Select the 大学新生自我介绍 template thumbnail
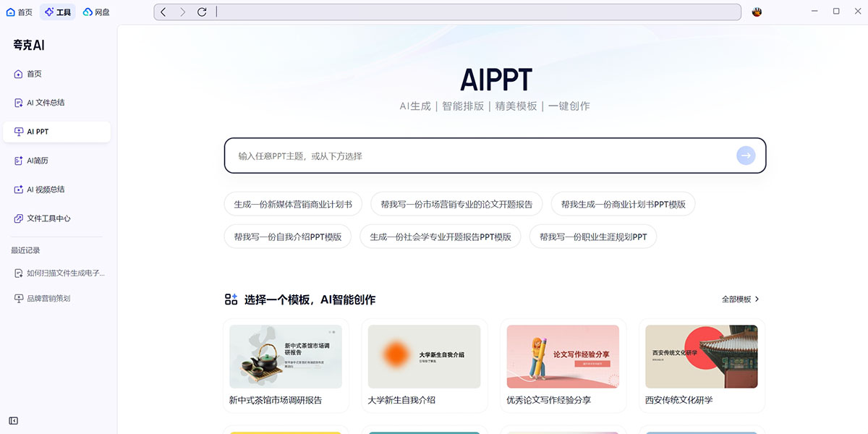 tap(424, 357)
